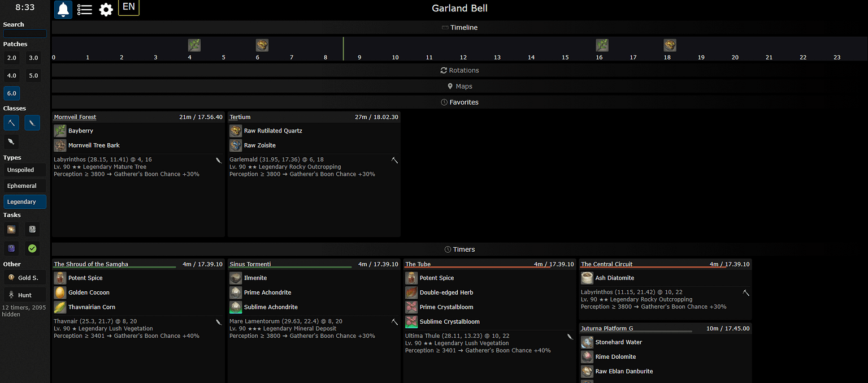Viewport: 868px width, 383px height.
Task: Select the golden sparkle Tasks filter icon
Action: 11,229
